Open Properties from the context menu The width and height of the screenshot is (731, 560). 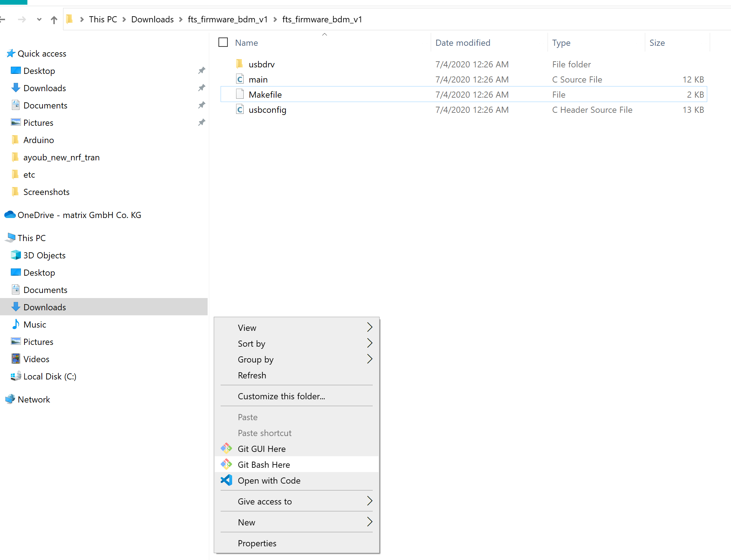(x=257, y=543)
